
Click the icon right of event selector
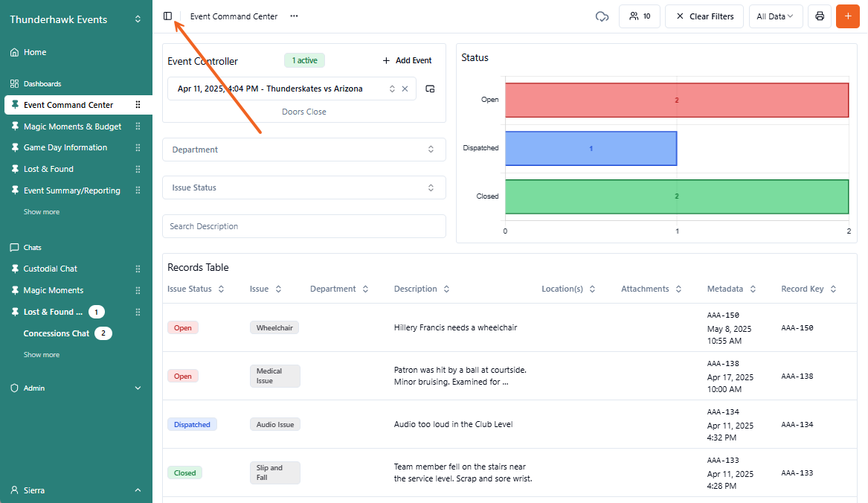point(430,89)
